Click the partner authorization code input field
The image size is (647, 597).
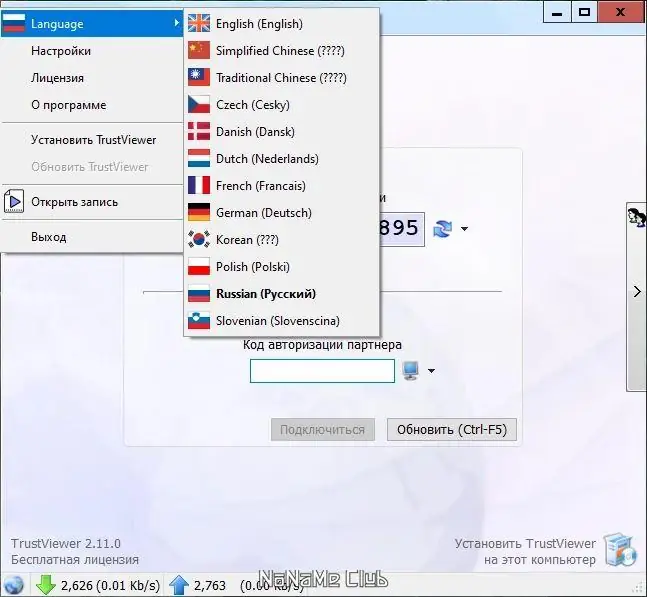[x=322, y=370]
